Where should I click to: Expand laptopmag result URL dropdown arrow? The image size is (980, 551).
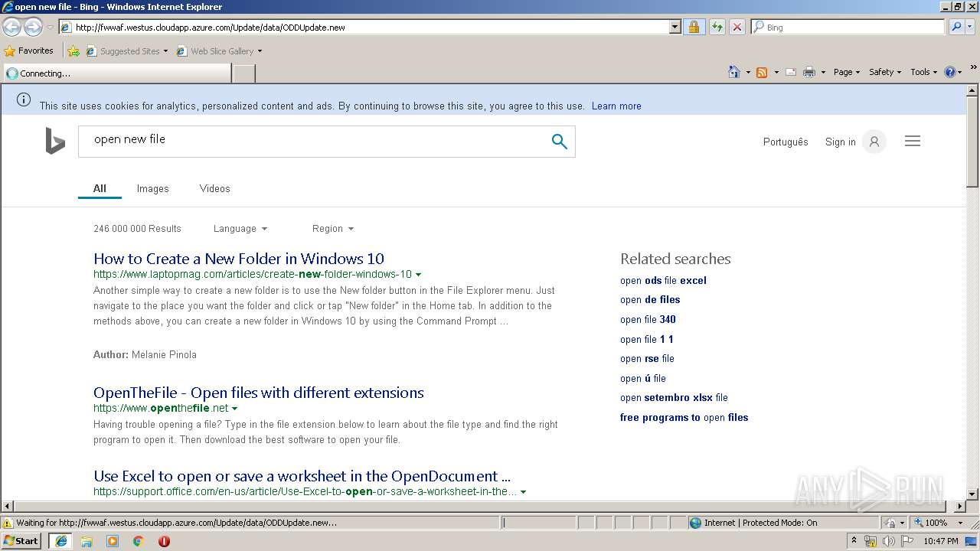coord(418,274)
